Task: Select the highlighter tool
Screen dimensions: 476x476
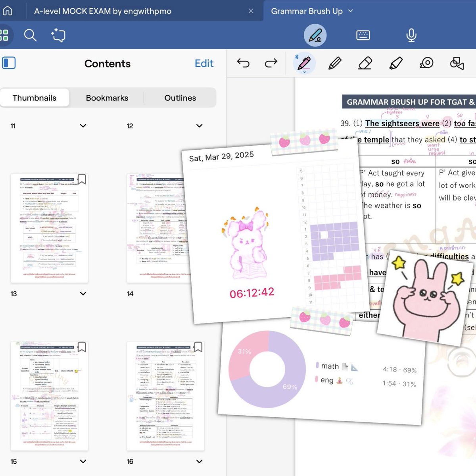Action: (396, 63)
